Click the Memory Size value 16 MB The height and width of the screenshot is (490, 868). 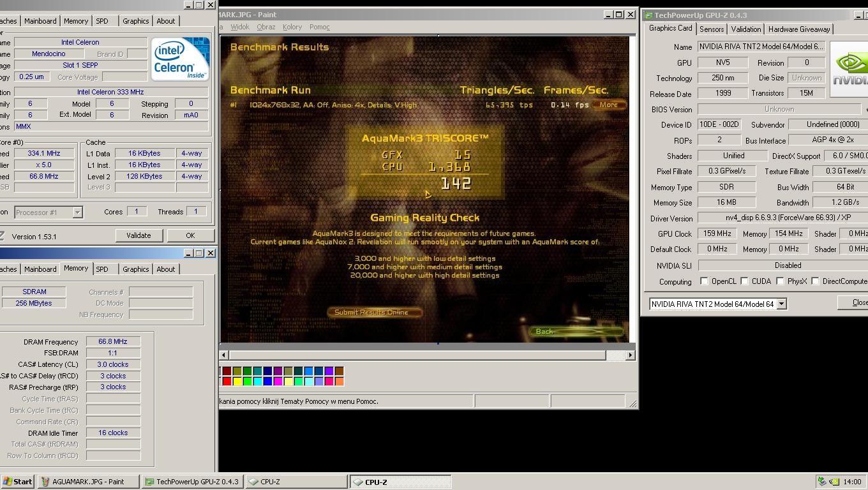[x=726, y=203]
